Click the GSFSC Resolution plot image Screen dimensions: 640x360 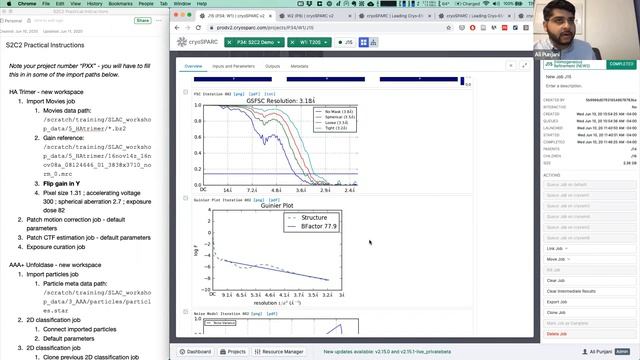pos(276,145)
